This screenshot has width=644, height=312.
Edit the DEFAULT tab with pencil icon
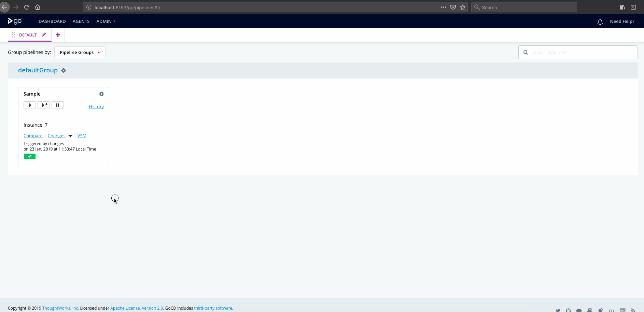pyautogui.click(x=44, y=34)
